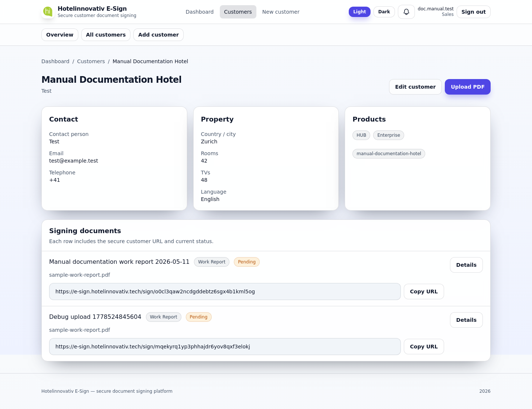Follow the Customers breadcrumb link
Viewport: 532px width, 409px height.
pos(91,61)
